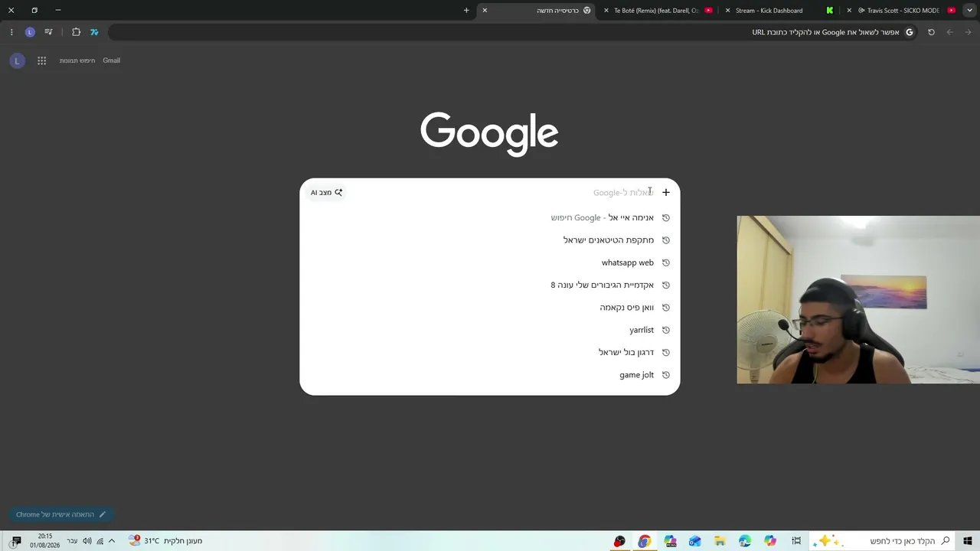This screenshot has width=980, height=551.
Task: Open the volume tray icon
Action: (87, 541)
